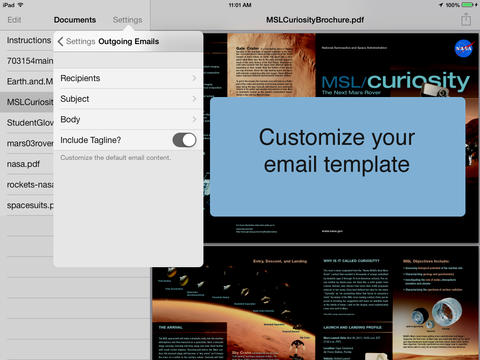
Task: Open the StudentGlov document entry
Action: [30, 123]
